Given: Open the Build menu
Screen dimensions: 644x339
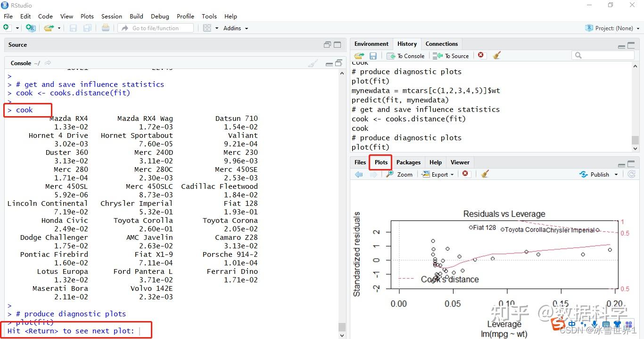Looking at the screenshot, I should [x=136, y=16].
